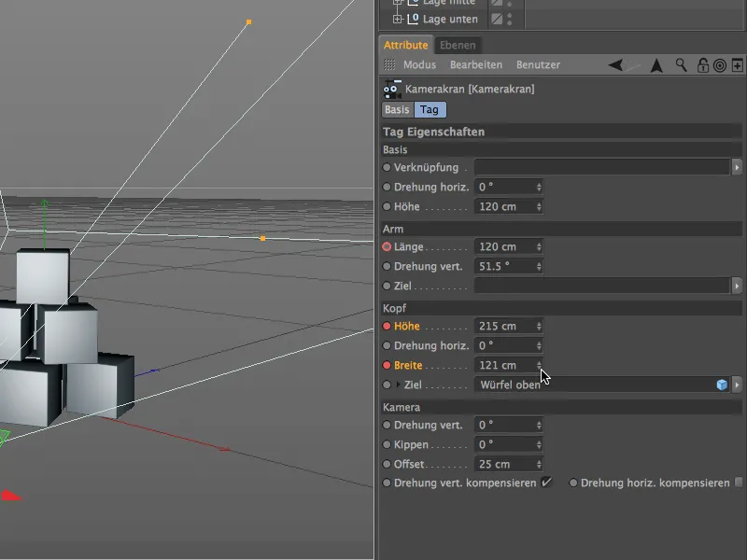The height and width of the screenshot is (560, 747).
Task: Click the Kamera group header
Action: [x=561, y=407]
